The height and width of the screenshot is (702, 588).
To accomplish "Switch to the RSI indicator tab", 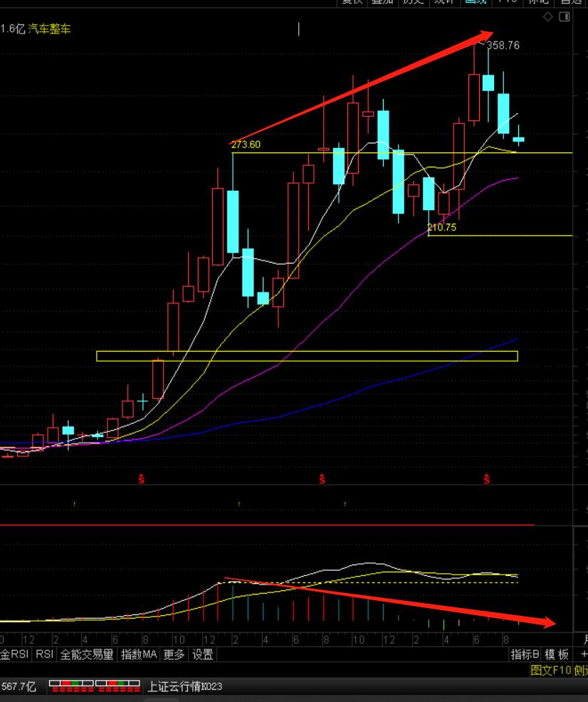I will pyautogui.click(x=45, y=654).
